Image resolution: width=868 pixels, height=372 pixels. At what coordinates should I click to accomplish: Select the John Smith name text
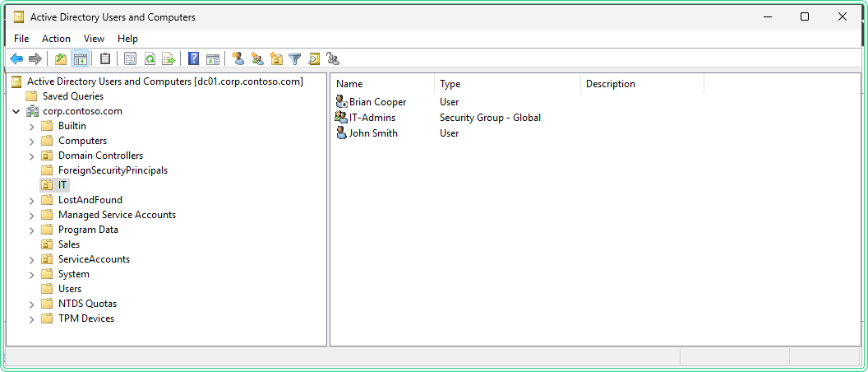[x=373, y=133]
